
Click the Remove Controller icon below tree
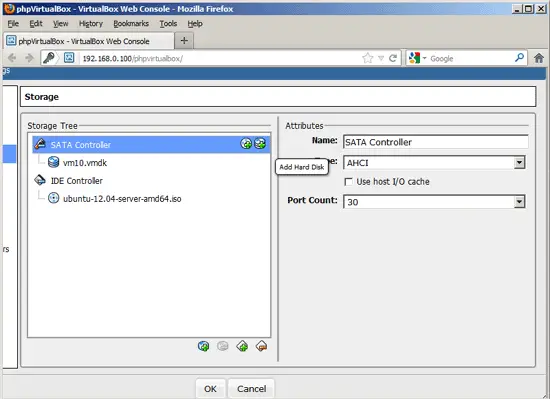pos(261,346)
